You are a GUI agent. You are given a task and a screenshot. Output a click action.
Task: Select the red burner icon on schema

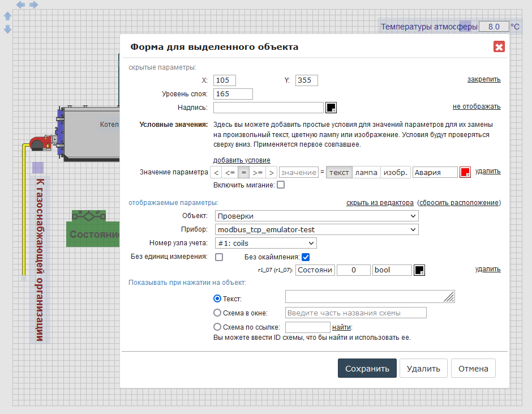pyautogui.click(x=40, y=143)
